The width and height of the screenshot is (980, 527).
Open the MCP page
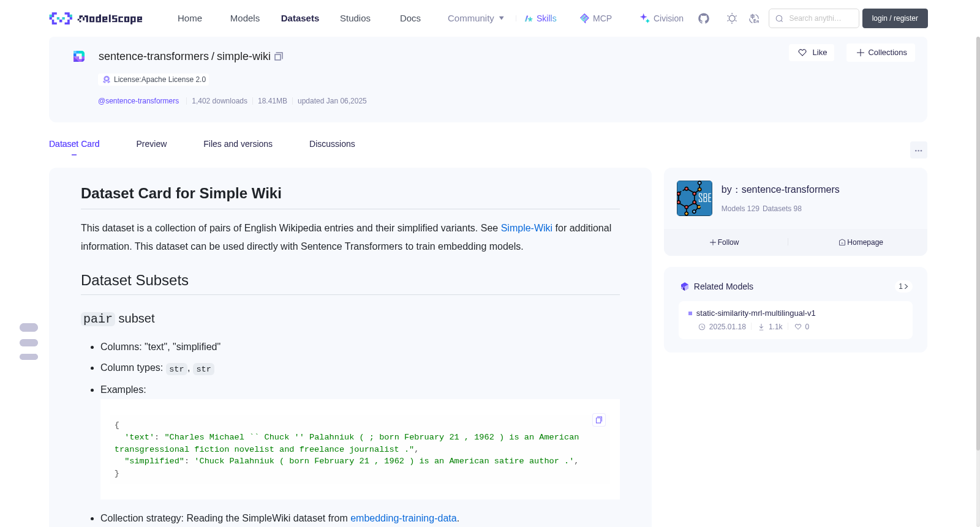point(602,18)
